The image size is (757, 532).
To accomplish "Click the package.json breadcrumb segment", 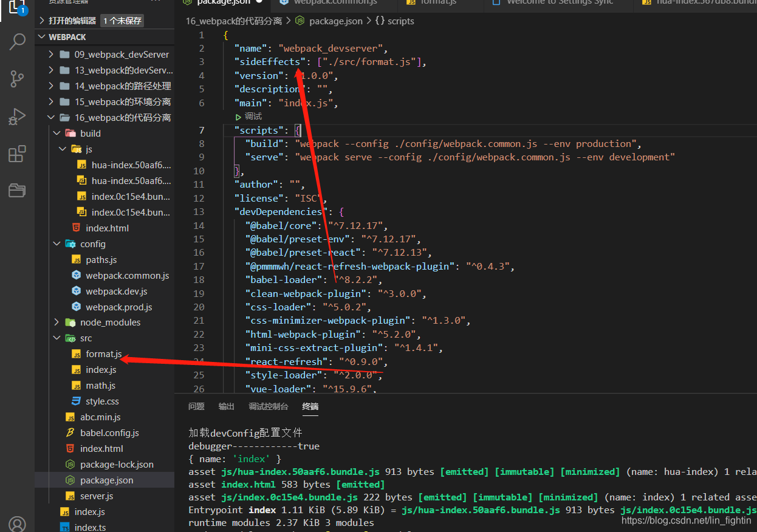I will point(336,21).
